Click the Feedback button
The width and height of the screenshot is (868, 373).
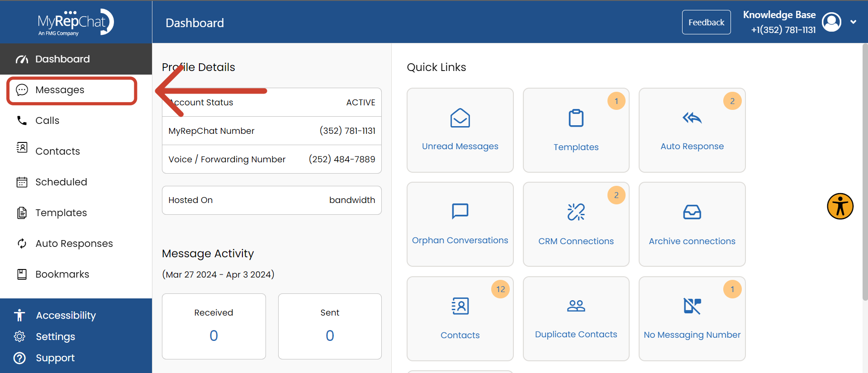(x=706, y=22)
